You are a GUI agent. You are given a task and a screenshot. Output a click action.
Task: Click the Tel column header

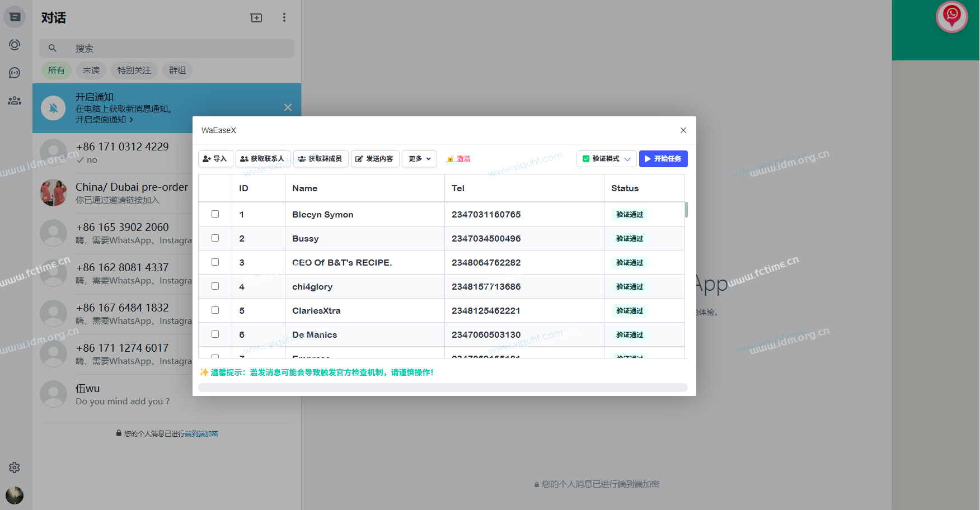(524, 188)
